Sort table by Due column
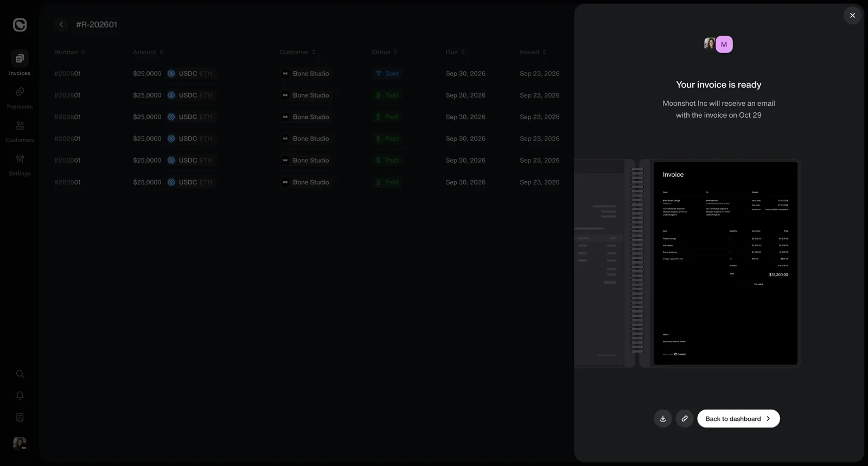The image size is (868, 466). click(455, 52)
